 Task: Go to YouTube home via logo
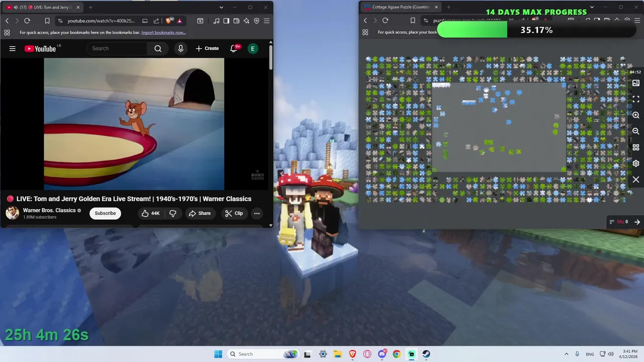click(40, 49)
